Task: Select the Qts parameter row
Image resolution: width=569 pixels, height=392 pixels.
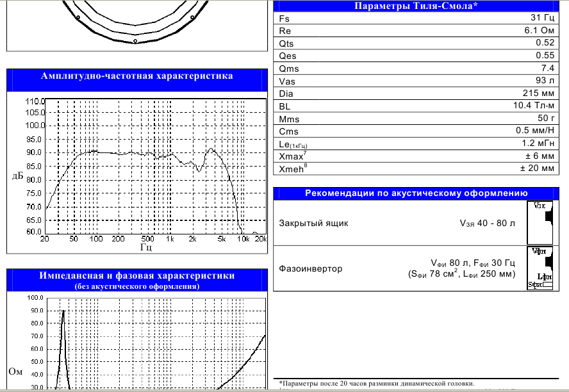Action: pos(416,43)
